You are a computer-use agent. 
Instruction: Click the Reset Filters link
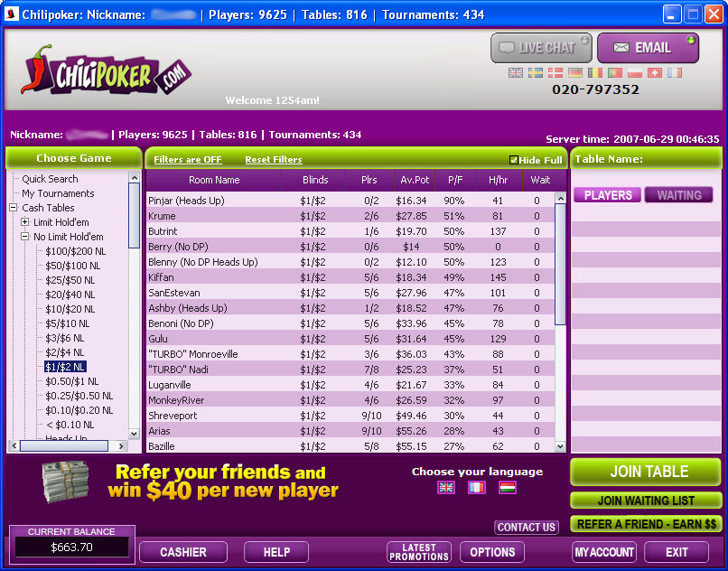[274, 160]
